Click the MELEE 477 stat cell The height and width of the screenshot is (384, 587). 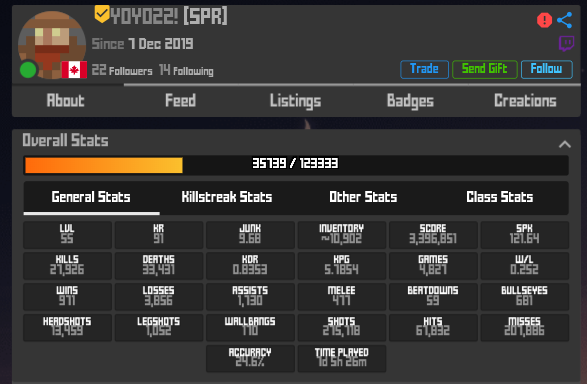pyautogui.click(x=342, y=297)
